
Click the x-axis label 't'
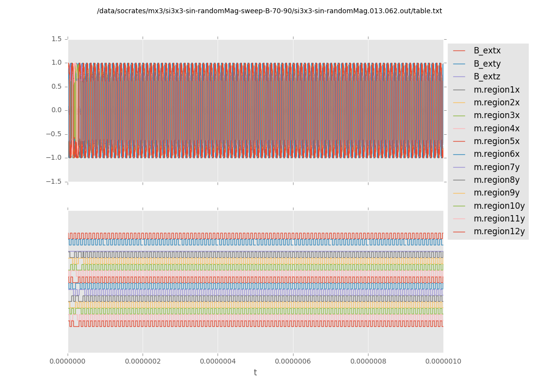point(255,373)
